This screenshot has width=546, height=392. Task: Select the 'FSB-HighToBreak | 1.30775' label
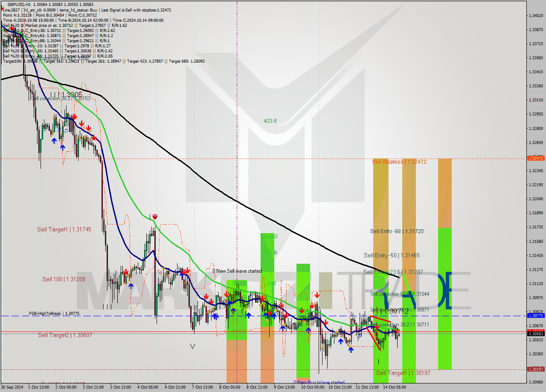(x=54, y=314)
